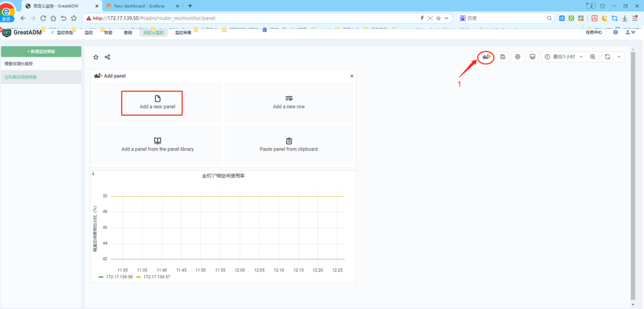The width and height of the screenshot is (644, 309).
Task: Click the 主机"/"根空间使用率 panel title
Action: 223,176
